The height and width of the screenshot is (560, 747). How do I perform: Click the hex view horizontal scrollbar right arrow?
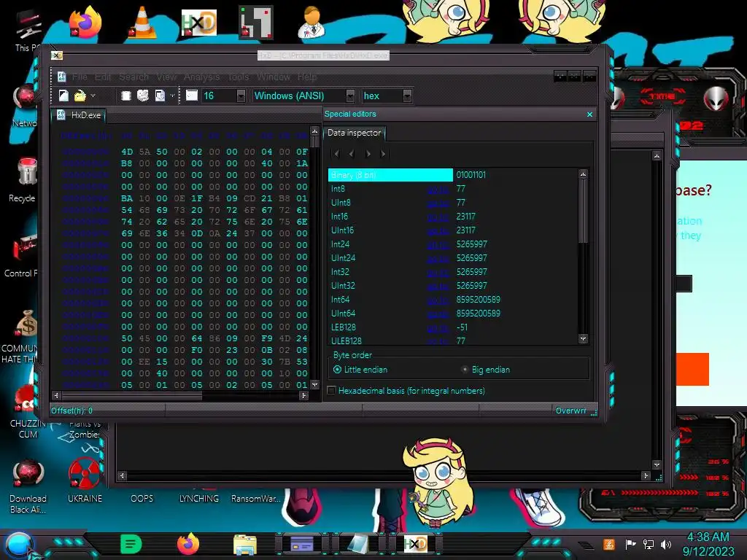coord(303,395)
